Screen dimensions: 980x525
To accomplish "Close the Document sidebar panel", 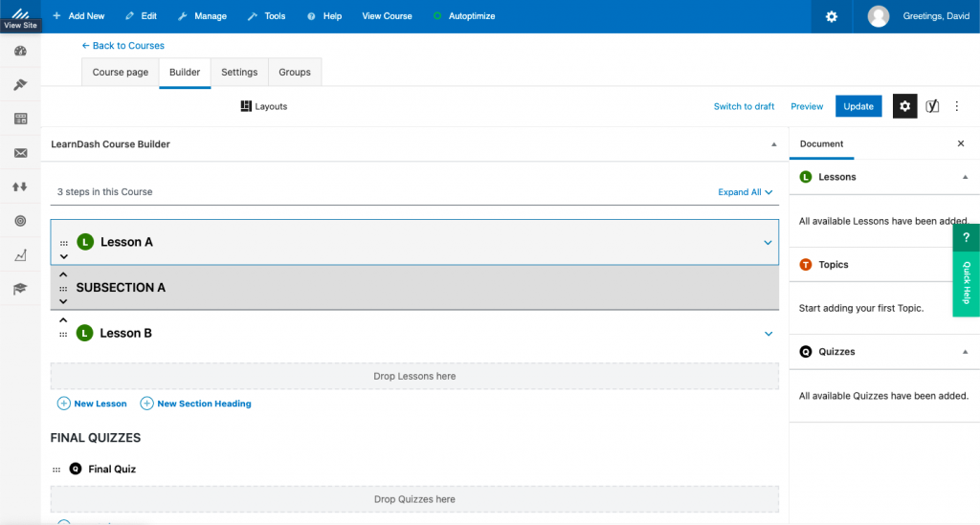I will point(961,144).
